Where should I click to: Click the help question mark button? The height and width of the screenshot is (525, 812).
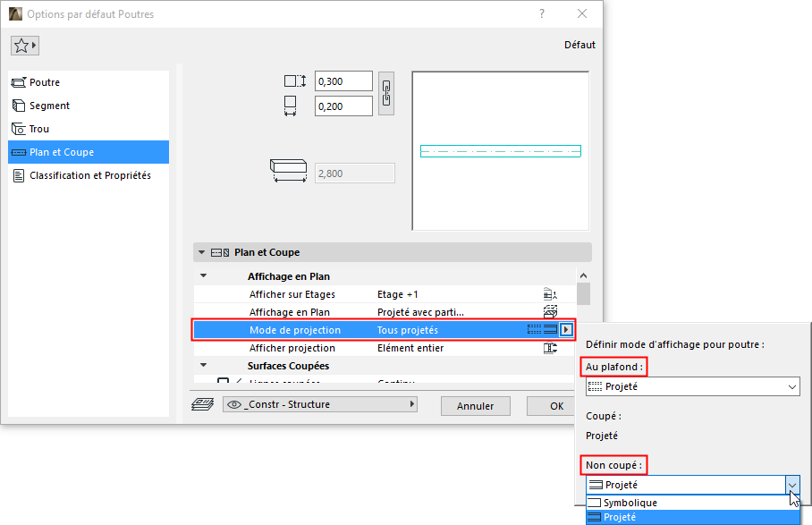pyautogui.click(x=542, y=13)
